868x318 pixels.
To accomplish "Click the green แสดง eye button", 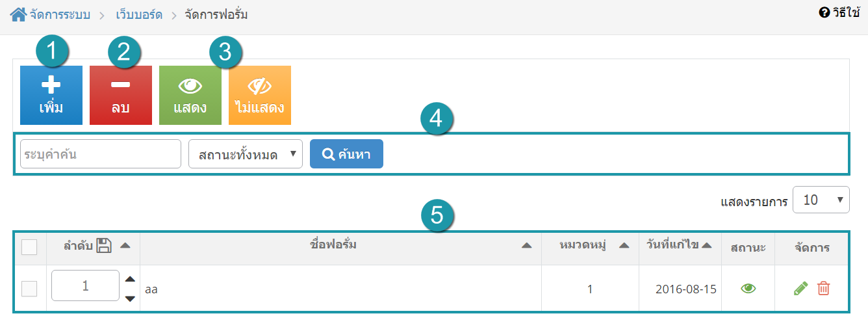I will click(x=190, y=95).
